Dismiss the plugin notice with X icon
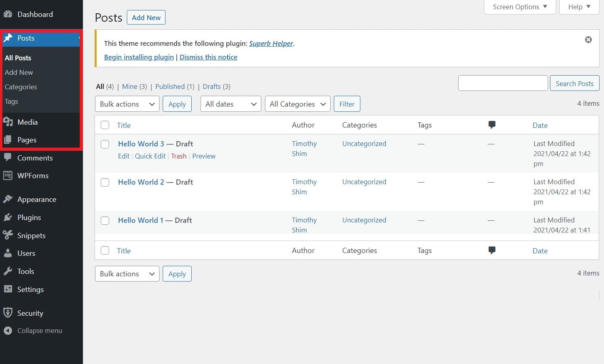Screen dimensions: 604x364 click(x=588, y=39)
